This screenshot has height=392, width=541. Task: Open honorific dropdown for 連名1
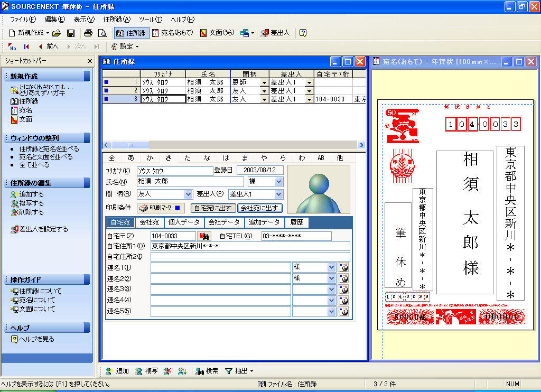331,267
